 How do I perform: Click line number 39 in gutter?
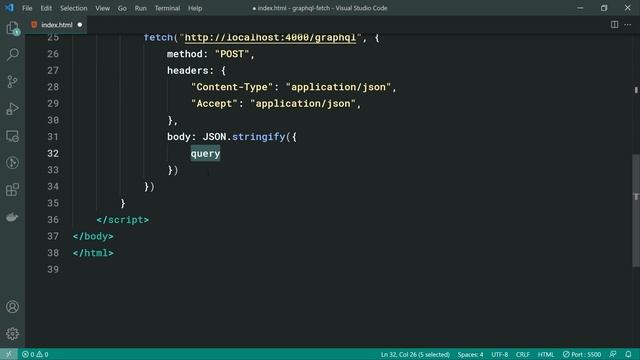(53, 269)
